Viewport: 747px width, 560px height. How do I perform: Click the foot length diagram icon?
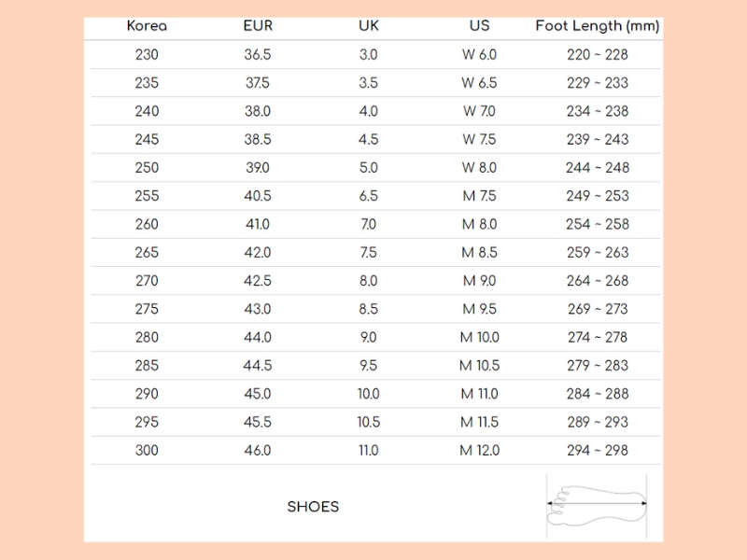597,506
